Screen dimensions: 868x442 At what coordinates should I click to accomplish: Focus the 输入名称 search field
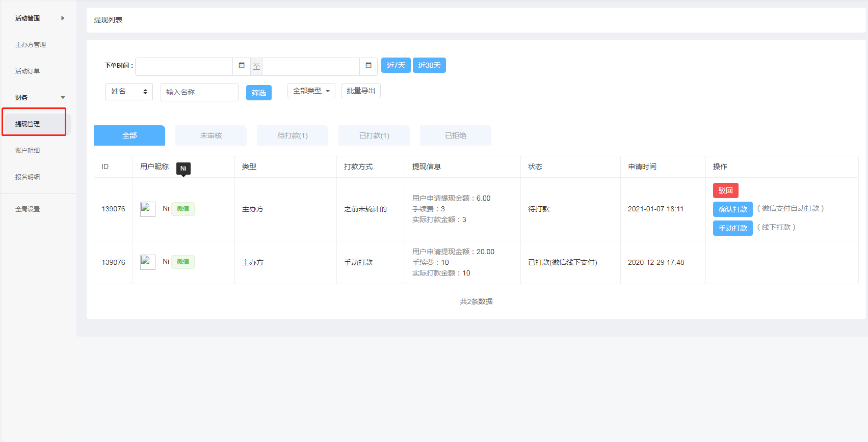199,92
